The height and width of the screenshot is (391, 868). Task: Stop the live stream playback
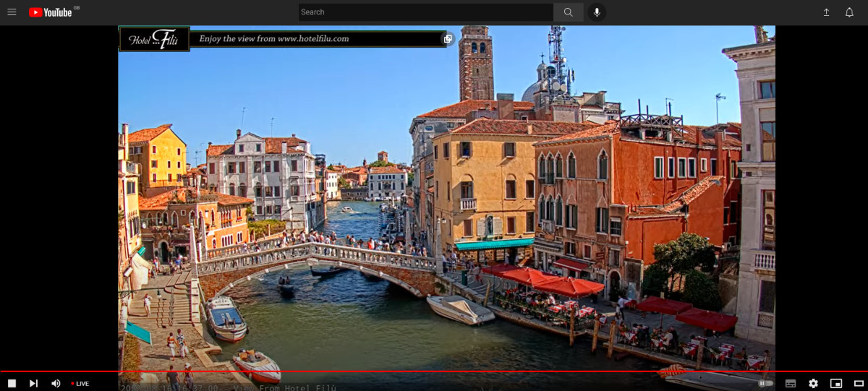[12, 383]
